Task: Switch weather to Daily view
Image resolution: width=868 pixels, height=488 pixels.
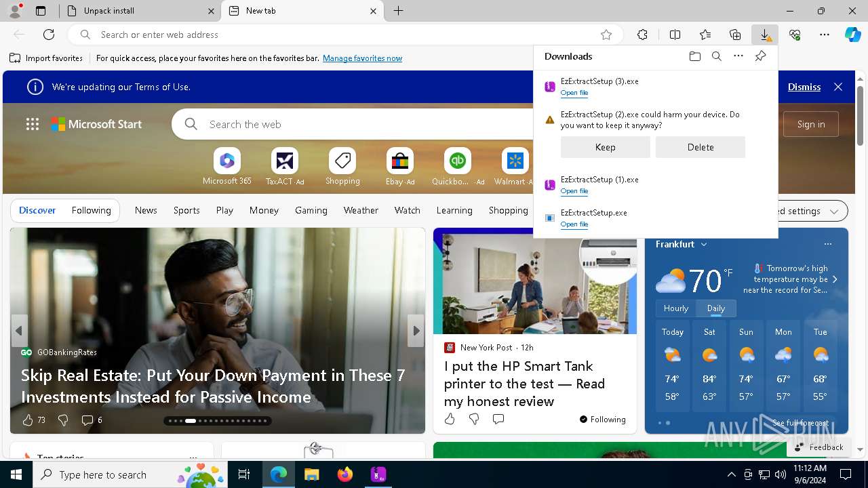Action: pos(716,308)
